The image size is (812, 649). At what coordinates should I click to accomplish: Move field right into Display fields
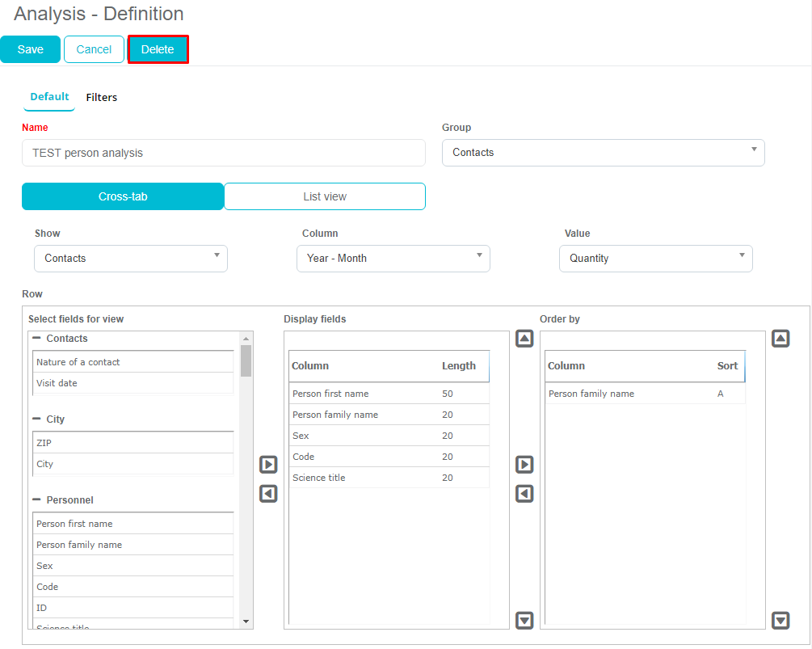tap(268, 465)
